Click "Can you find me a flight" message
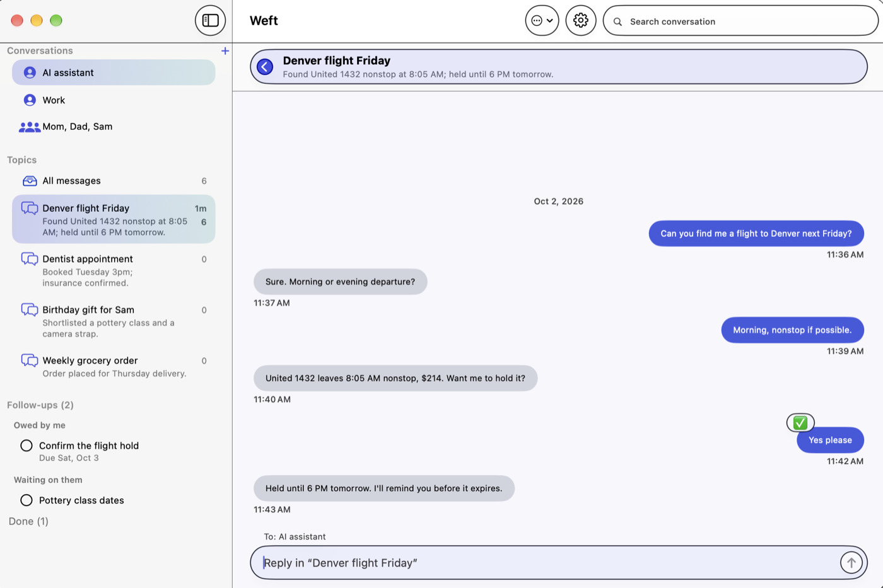 [x=756, y=233]
